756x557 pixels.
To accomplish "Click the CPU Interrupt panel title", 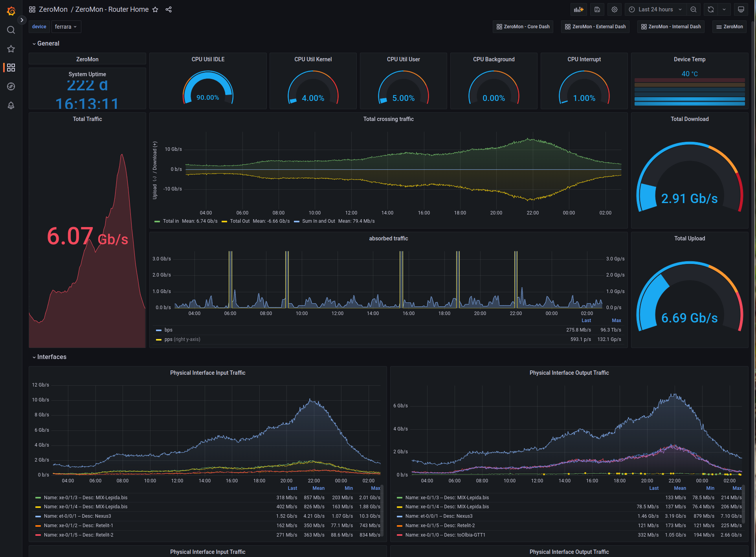I will (584, 59).
